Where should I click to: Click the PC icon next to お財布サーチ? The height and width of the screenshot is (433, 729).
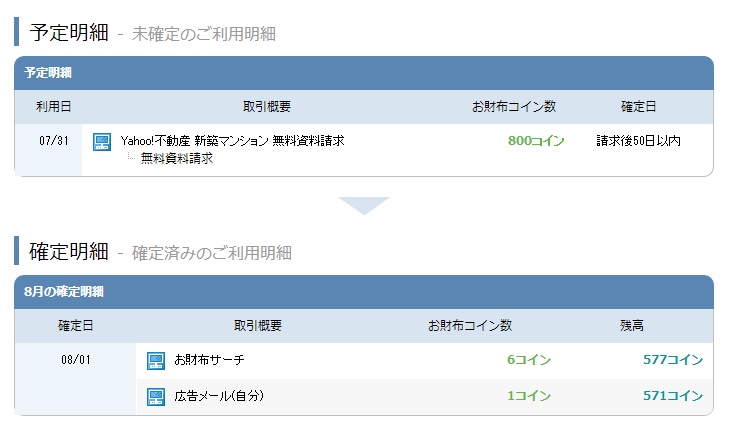point(155,360)
